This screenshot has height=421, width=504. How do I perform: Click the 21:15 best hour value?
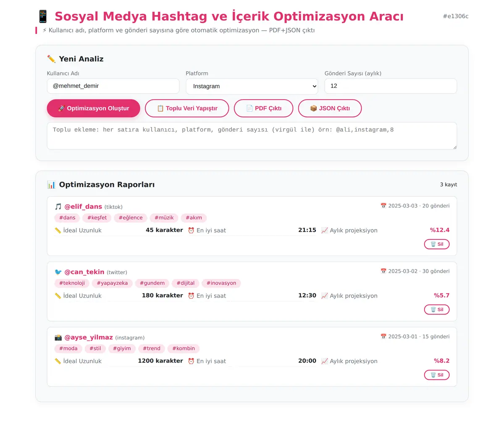coord(307,230)
